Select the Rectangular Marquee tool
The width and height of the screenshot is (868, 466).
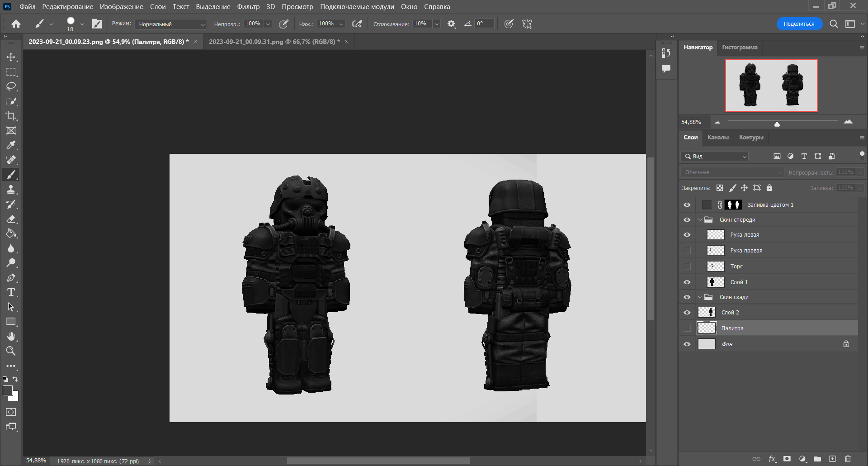coord(11,72)
